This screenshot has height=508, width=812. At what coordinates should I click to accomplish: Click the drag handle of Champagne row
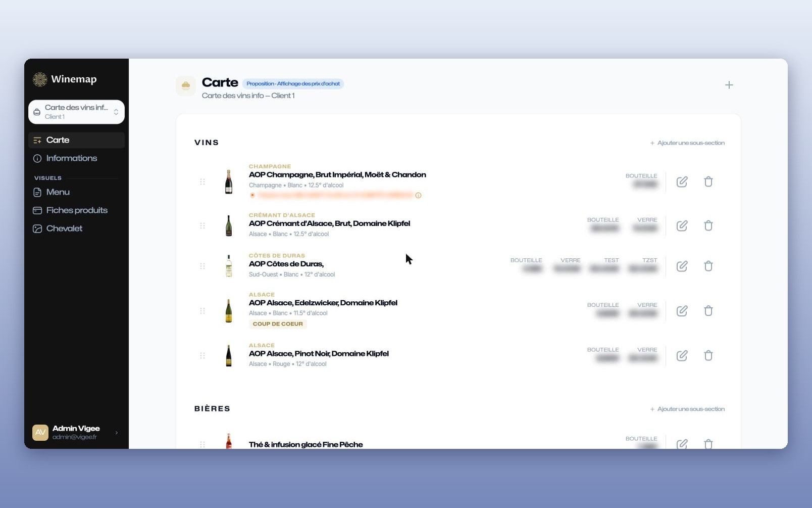pos(202,181)
